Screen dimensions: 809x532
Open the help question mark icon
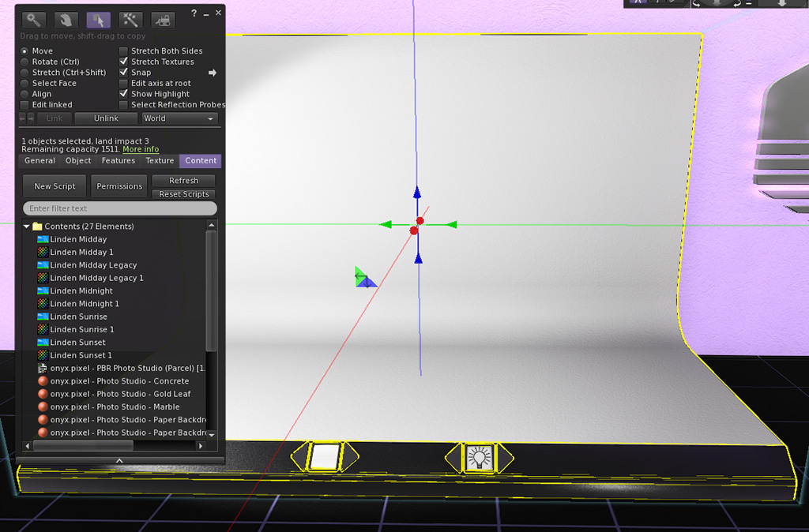tap(193, 13)
